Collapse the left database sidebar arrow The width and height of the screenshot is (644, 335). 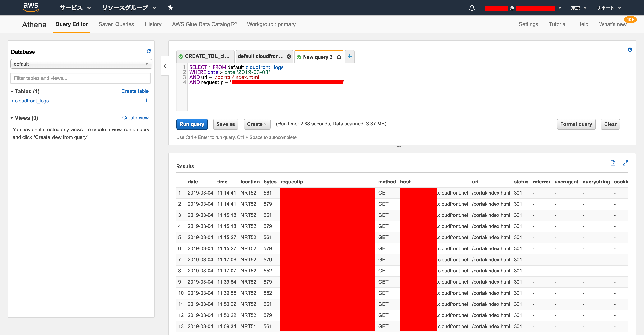coord(165,66)
